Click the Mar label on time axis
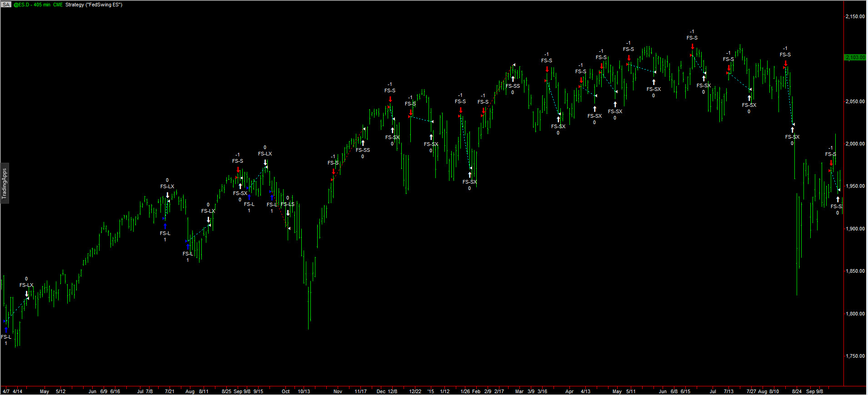 [x=519, y=391]
